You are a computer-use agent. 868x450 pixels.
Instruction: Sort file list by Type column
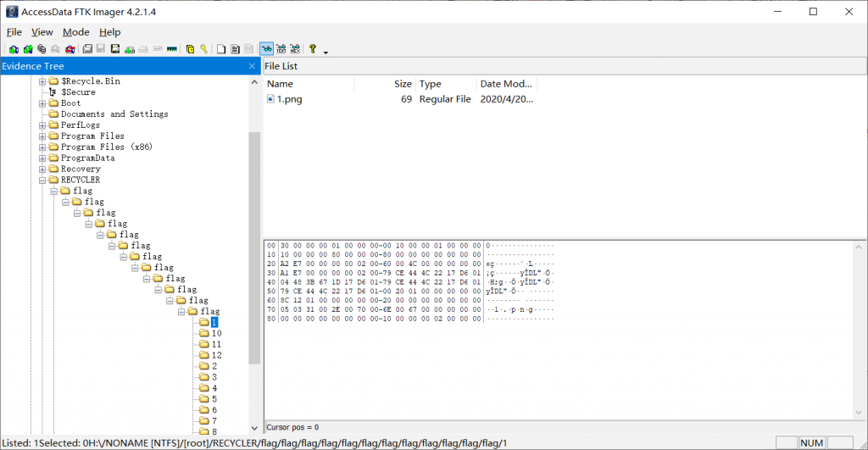(446, 84)
